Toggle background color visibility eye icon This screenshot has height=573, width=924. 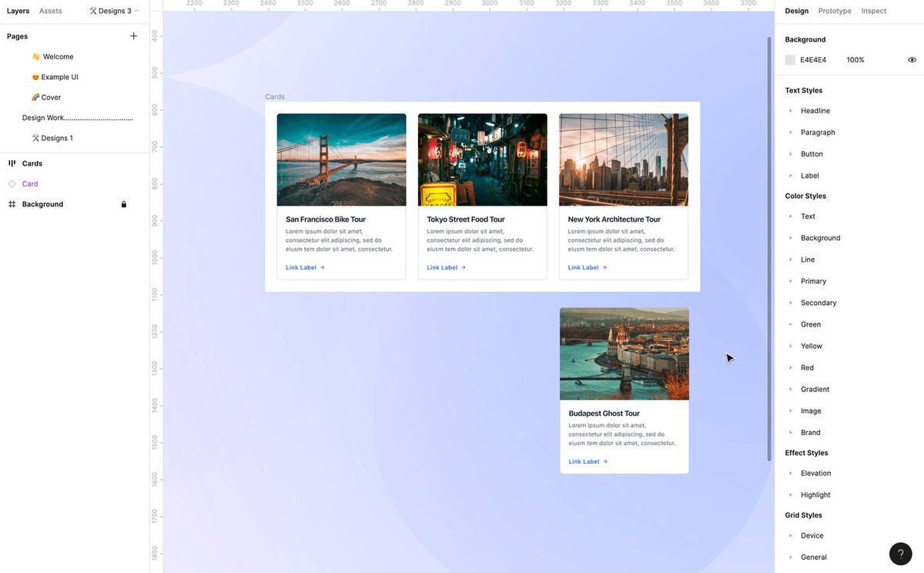point(912,59)
